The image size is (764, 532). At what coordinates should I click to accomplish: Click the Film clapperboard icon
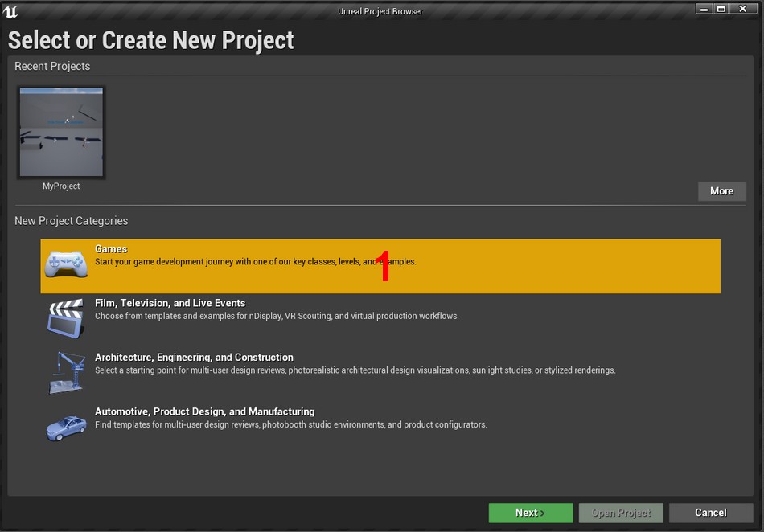tap(66, 319)
